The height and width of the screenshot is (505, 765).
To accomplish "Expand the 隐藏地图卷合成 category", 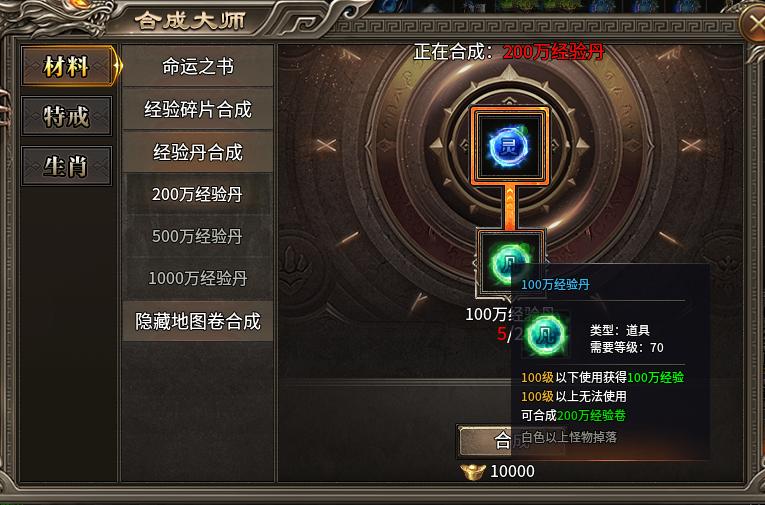I will pos(198,321).
